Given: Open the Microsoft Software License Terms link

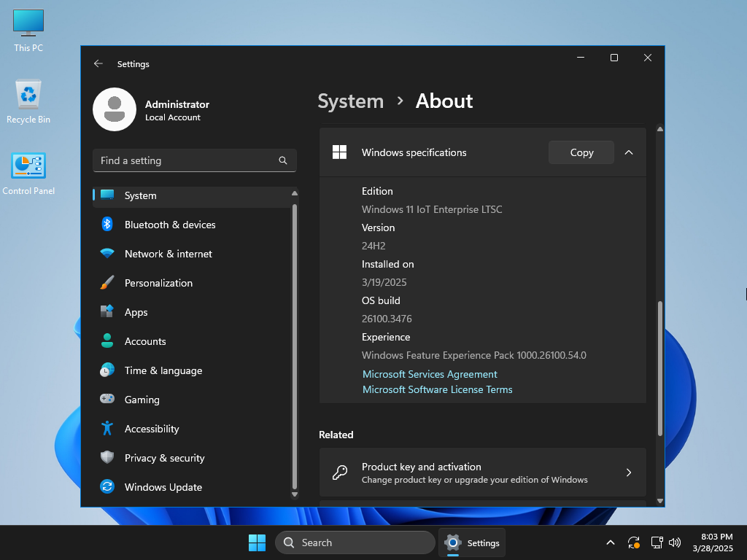Looking at the screenshot, I should click(x=438, y=389).
